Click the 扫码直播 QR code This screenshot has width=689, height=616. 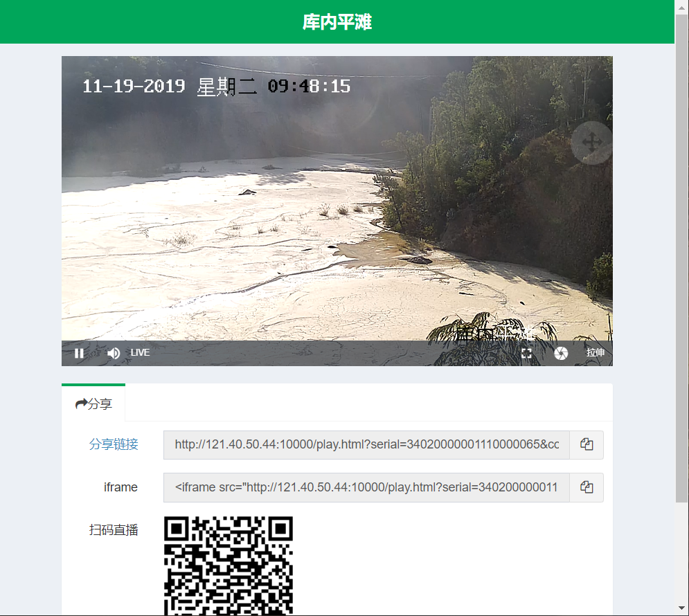click(x=229, y=566)
